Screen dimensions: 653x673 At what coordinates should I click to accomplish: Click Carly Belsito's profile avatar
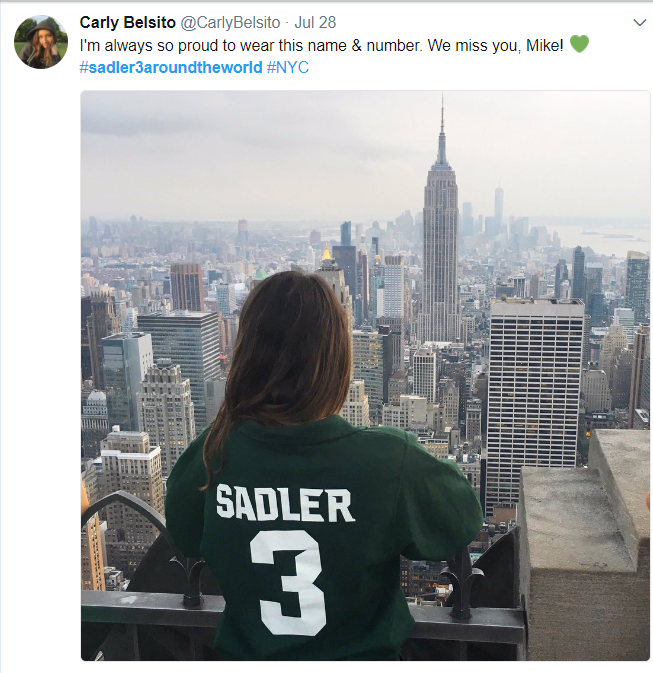coord(41,42)
